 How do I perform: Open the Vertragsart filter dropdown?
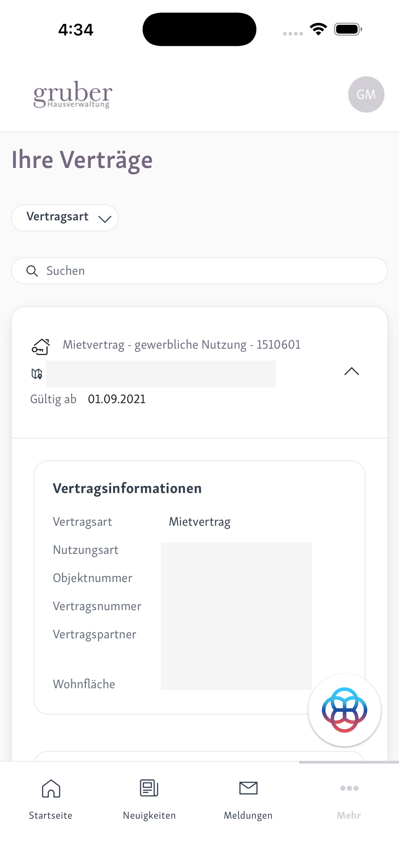click(x=65, y=218)
